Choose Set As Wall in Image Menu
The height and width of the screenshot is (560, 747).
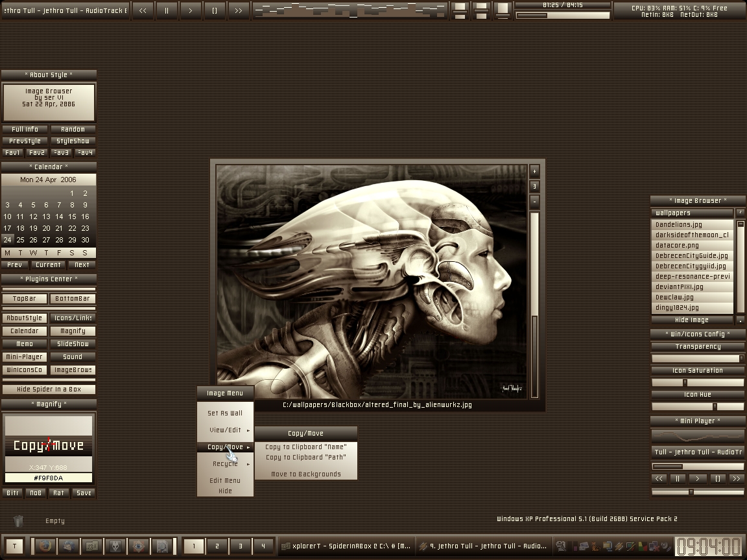226,414
